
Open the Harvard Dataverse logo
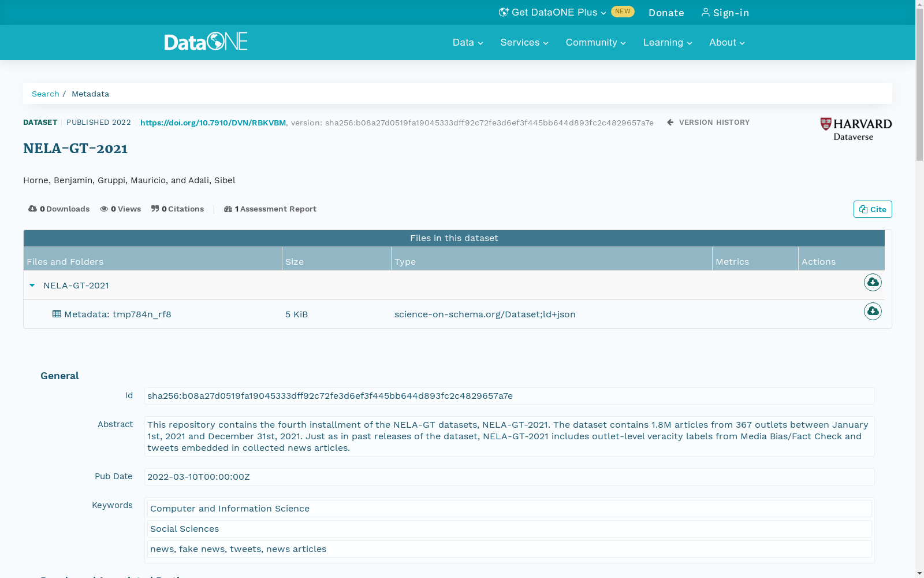click(855, 128)
